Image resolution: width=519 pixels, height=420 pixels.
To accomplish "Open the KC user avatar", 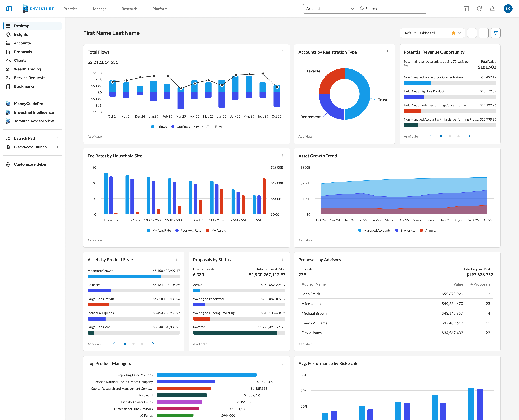I will (508, 9).
